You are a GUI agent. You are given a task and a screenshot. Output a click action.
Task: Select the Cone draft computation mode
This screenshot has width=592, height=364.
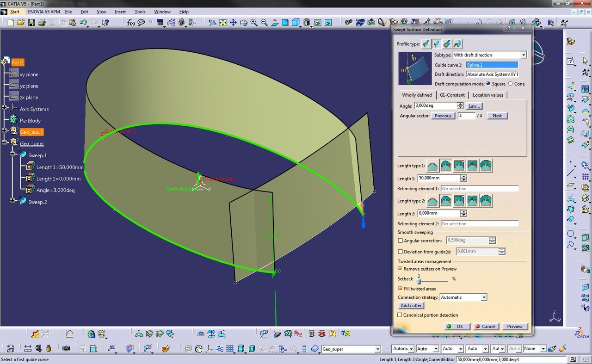pos(510,84)
